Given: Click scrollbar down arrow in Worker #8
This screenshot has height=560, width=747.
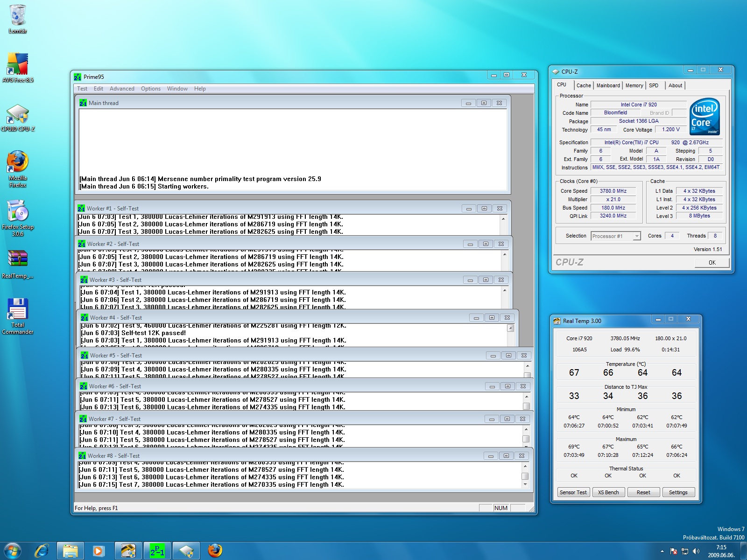Looking at the screenshot, I should tap(525, 484).
